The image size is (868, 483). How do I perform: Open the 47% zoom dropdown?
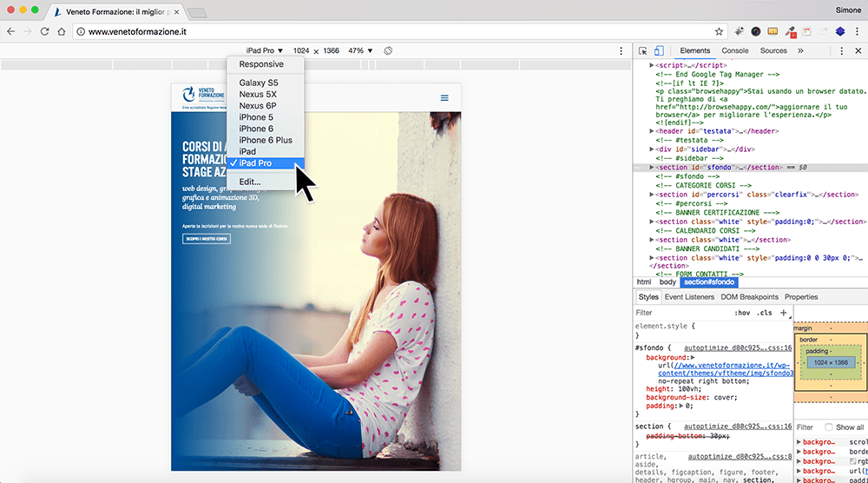point(360,50)
